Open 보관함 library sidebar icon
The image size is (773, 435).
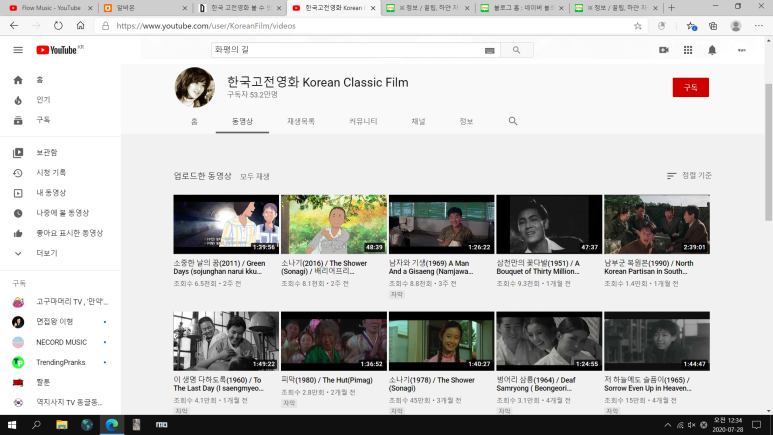pos(18,153)
